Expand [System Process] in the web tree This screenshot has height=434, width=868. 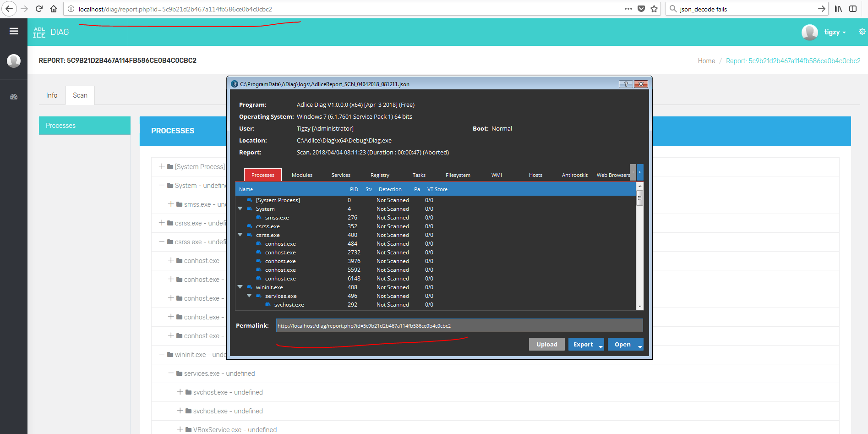(162, 166)
